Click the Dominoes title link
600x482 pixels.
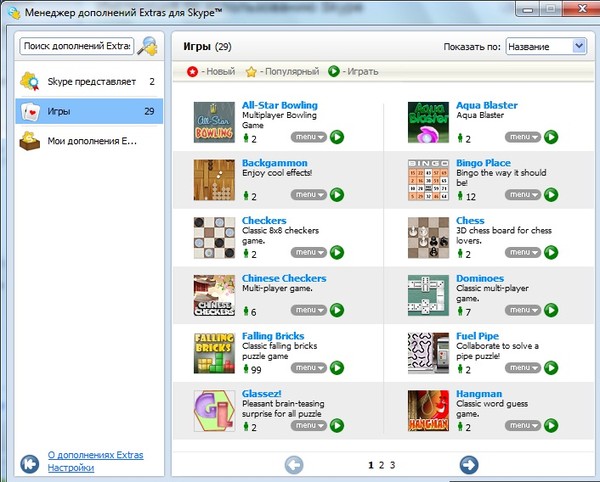pyautogui.click(x=480, y=278)
